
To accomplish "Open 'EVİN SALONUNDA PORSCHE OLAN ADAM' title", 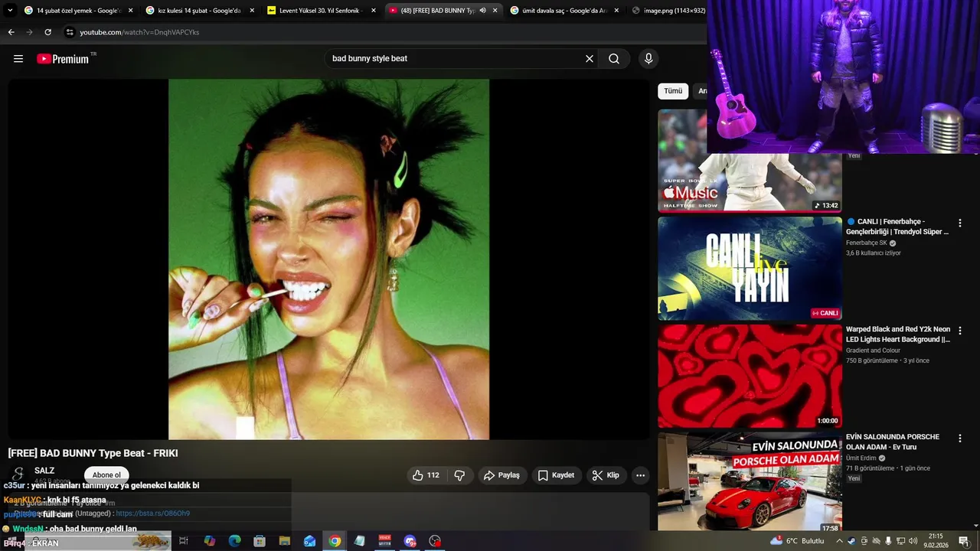I will click(892, 442).
